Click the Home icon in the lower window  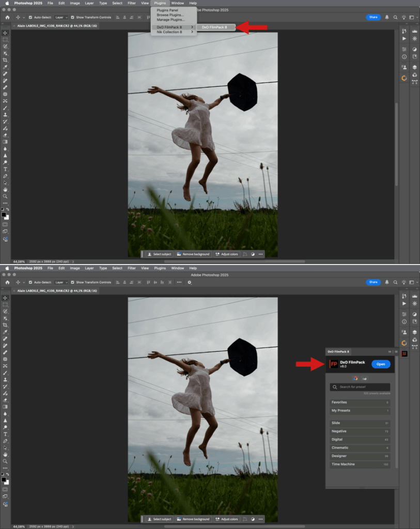(x=7, y=283)
